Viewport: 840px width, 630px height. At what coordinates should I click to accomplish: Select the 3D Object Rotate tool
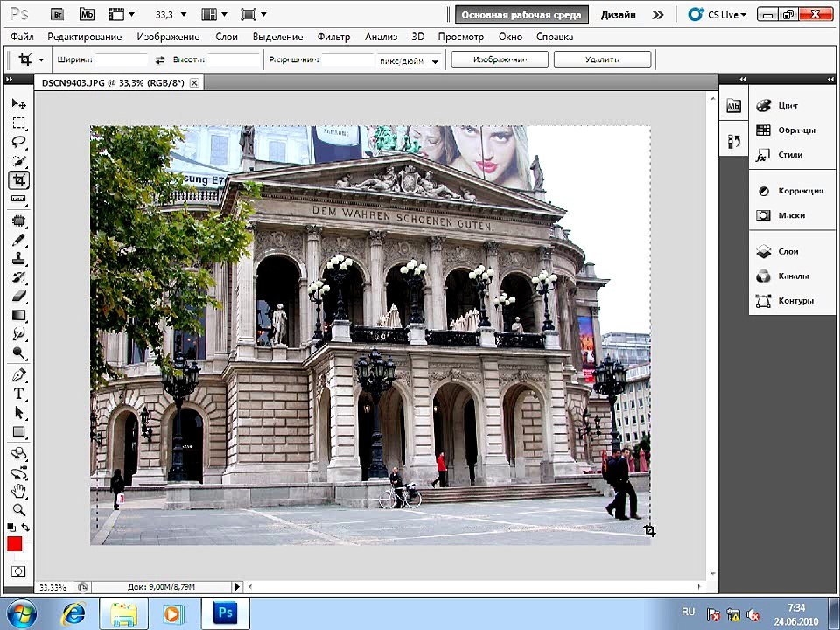pyautogui.click(x=18, y=454)
